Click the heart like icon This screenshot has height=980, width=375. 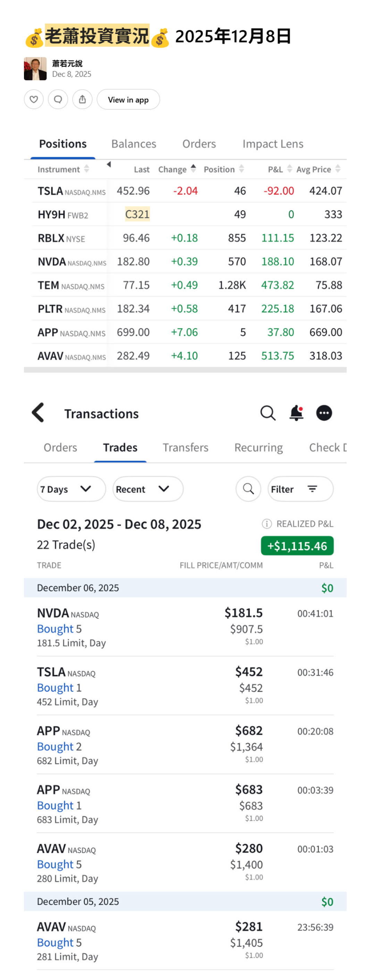pyautogui.click(x=34, y=99)
